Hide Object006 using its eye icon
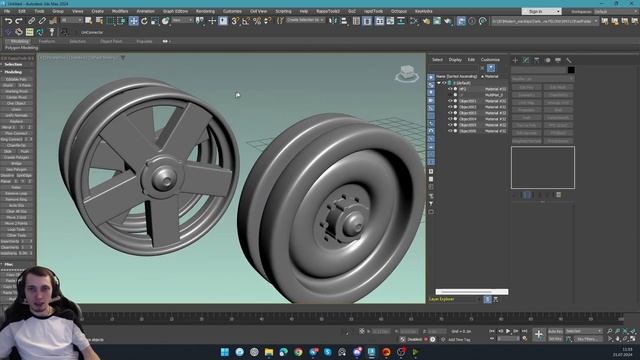640x360 pixels. [x=450, y=131]
